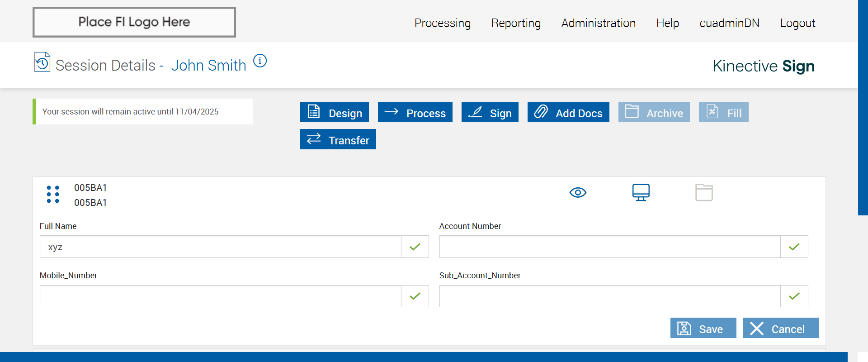868x362 pixels.
Task: Open the Reporting menu
Action: (516, 23)
